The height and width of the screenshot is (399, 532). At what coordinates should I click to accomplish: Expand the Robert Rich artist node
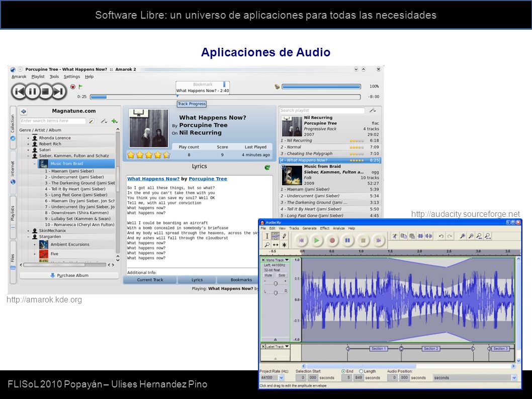point(28,144)
